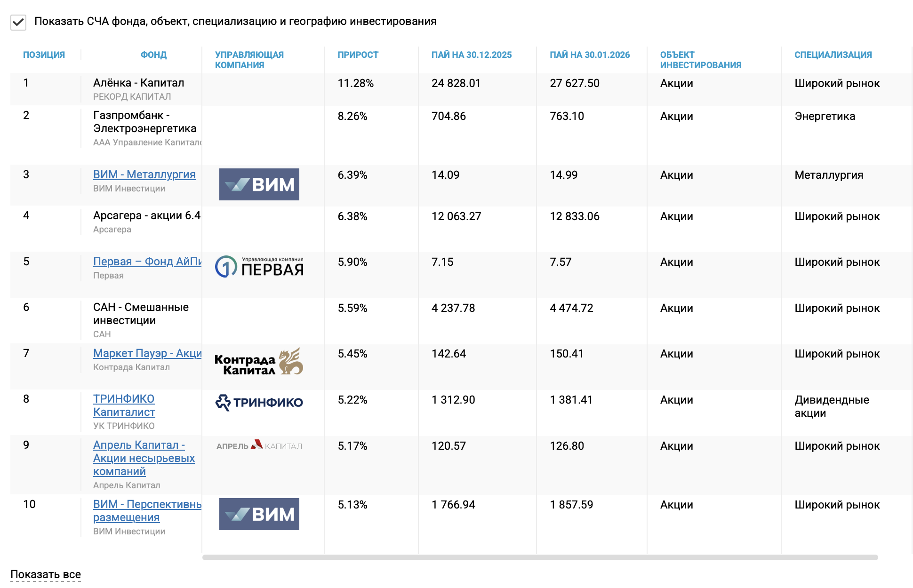Sort the table by Прирост column
This screenshot has width=913, height=588.
click(358, 55)
